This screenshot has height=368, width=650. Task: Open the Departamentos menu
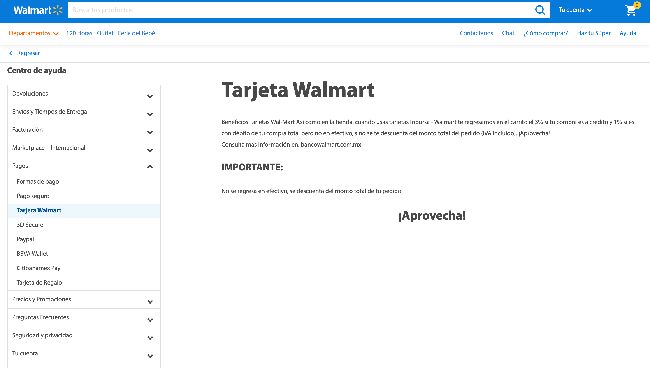(34, 33)
